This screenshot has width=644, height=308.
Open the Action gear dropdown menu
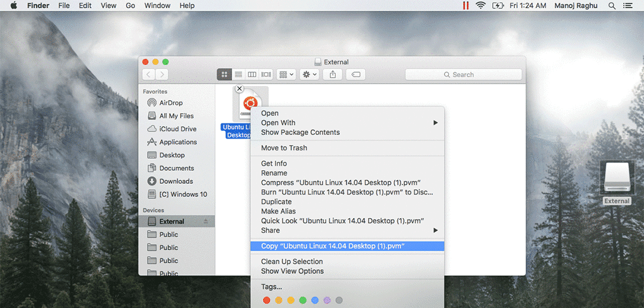pyautogui.click(x=309, y=74)
